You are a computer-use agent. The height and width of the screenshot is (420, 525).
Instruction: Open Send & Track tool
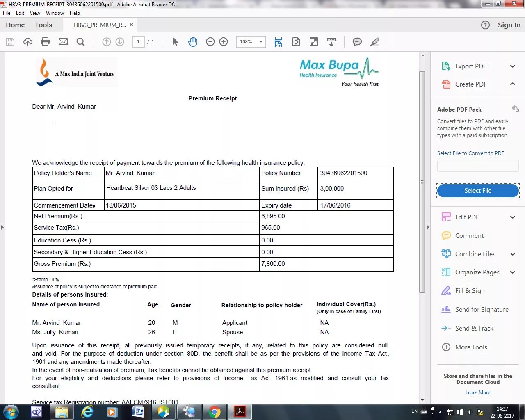(474, 328)
